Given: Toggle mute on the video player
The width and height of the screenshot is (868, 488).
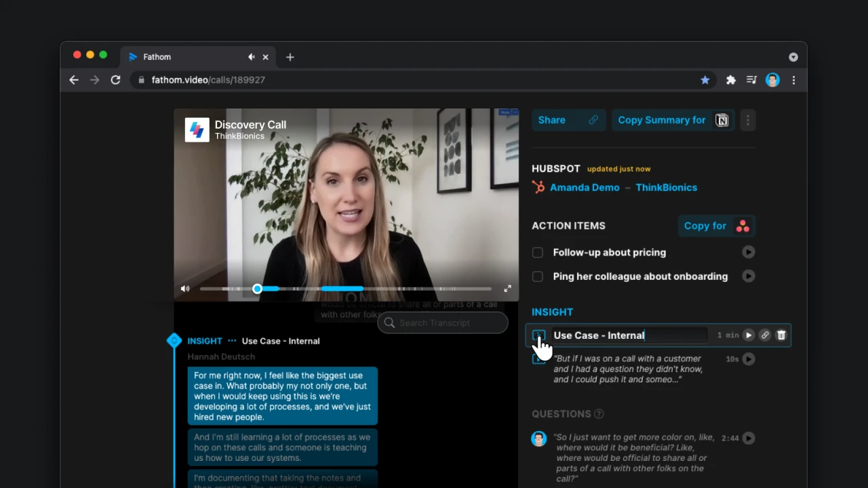Looking at the screenshot, I should tap(184, 289).
